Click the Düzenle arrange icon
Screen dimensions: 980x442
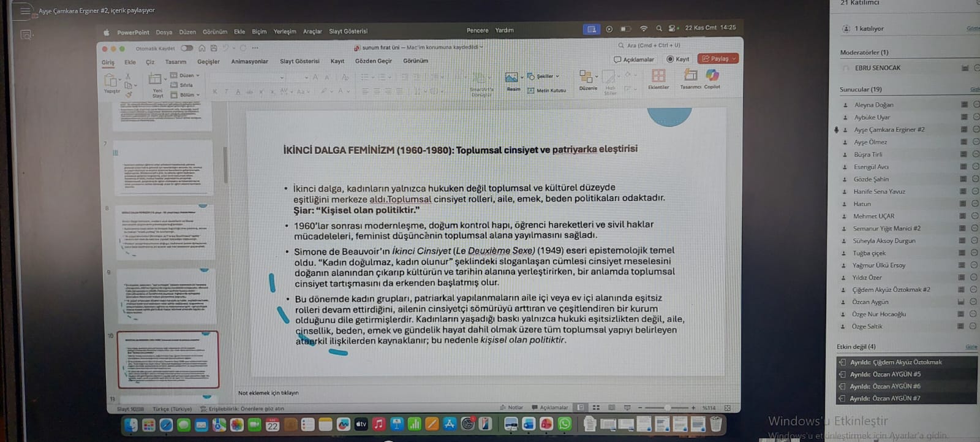[x=587, y=77]
